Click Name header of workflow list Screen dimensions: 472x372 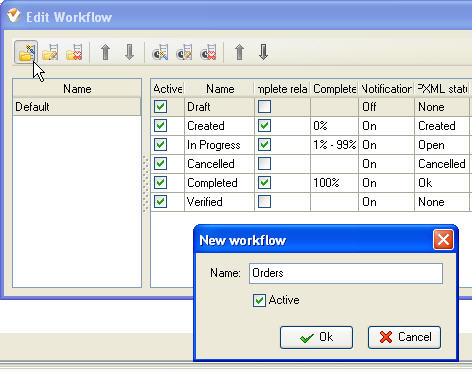(x=77, y=89)
